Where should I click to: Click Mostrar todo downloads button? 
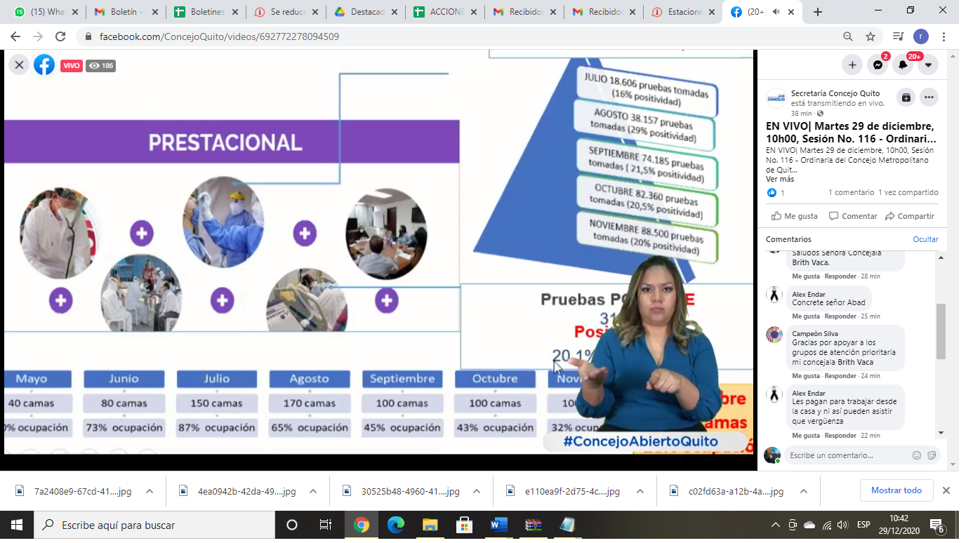click(896, 490)
